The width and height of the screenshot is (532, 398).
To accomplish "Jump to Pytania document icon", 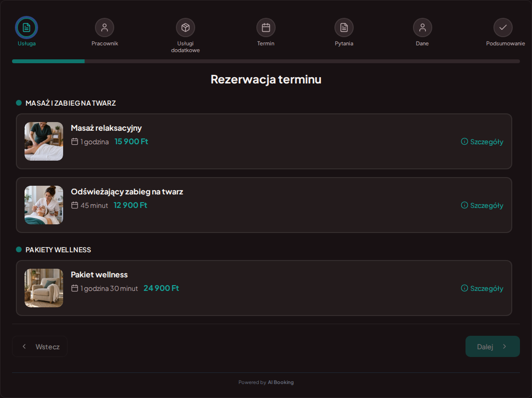I will pos(344,27).
